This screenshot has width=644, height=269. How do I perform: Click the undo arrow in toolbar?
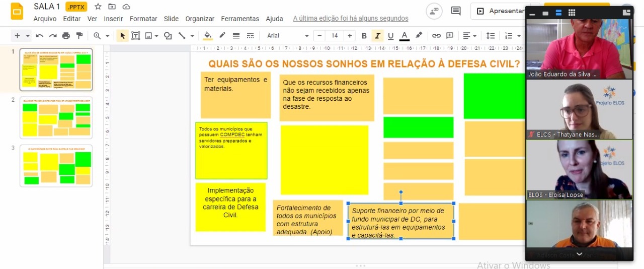39,36
